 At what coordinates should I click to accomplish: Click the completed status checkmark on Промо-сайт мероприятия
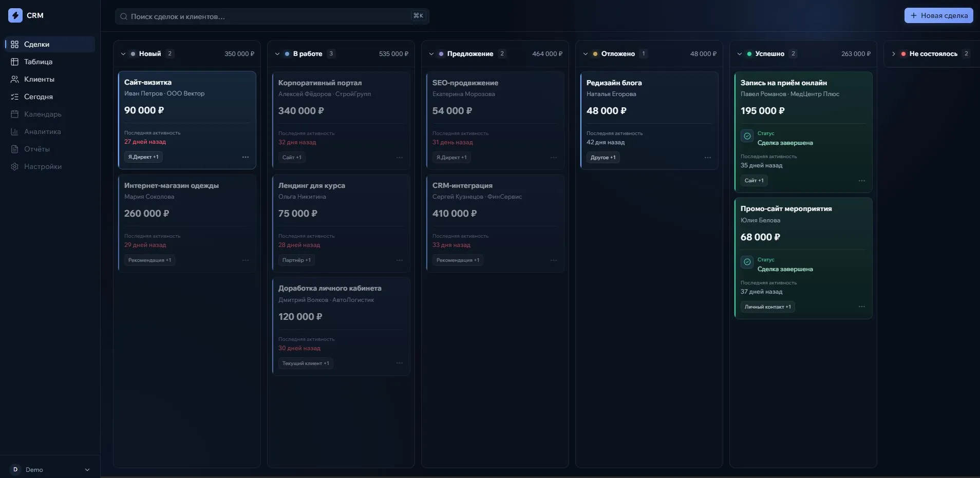[747, 262]
